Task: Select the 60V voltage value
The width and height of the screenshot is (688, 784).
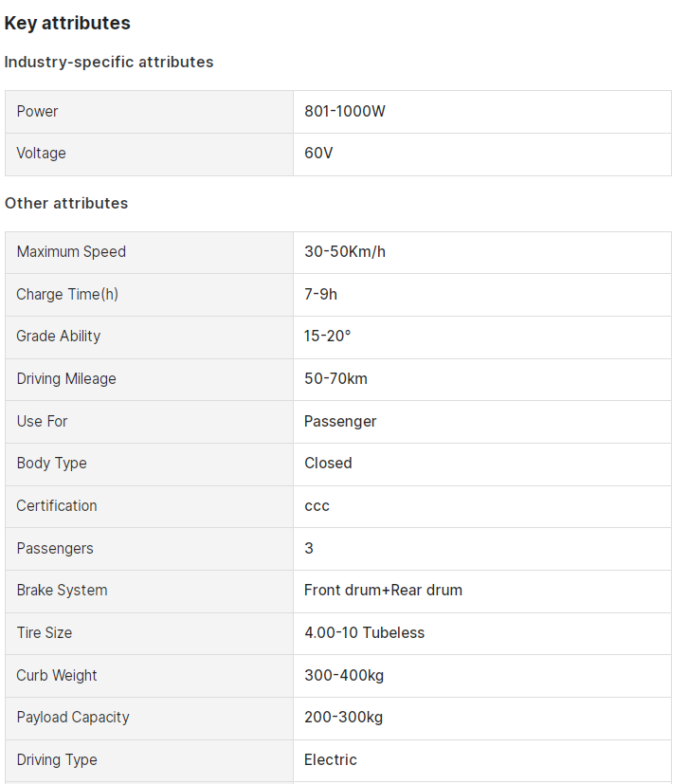Action: [318, 153]
